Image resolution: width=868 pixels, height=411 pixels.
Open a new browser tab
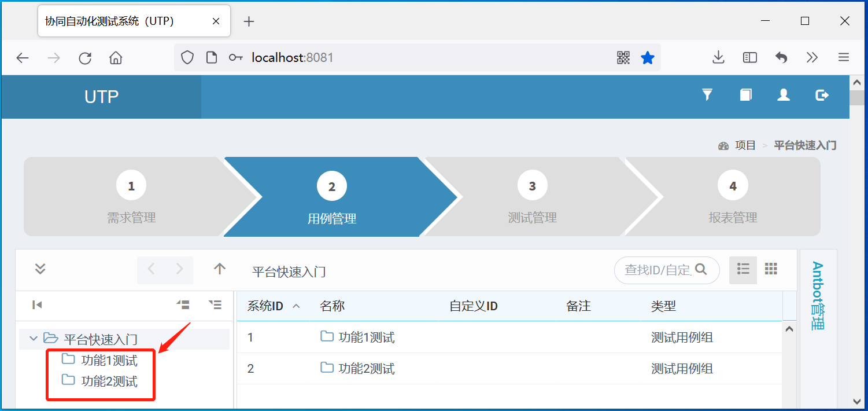(x=249, y=21)
